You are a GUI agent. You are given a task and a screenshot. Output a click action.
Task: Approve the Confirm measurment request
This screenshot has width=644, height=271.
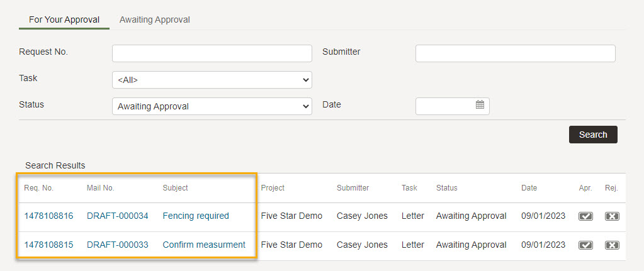[585, 245]
